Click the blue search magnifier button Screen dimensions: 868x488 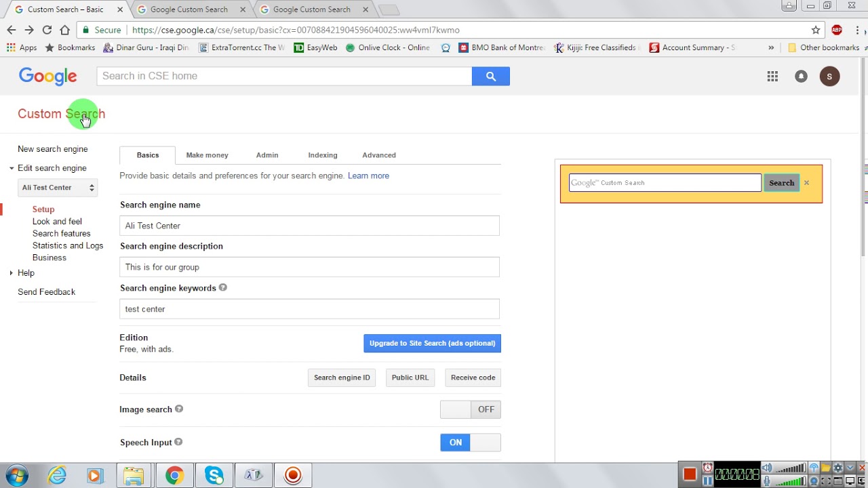click(x=491, y=76)
